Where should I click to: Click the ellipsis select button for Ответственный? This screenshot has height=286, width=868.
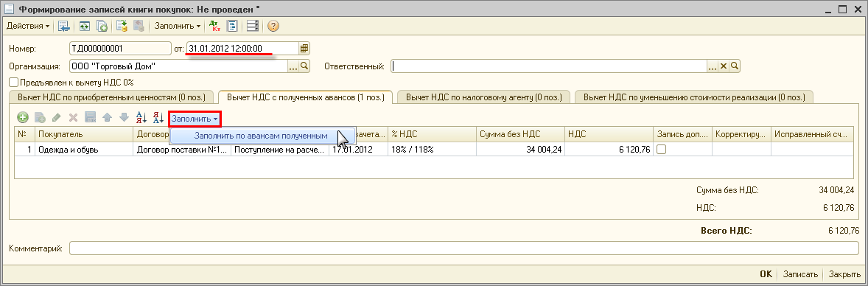(713, 66)
